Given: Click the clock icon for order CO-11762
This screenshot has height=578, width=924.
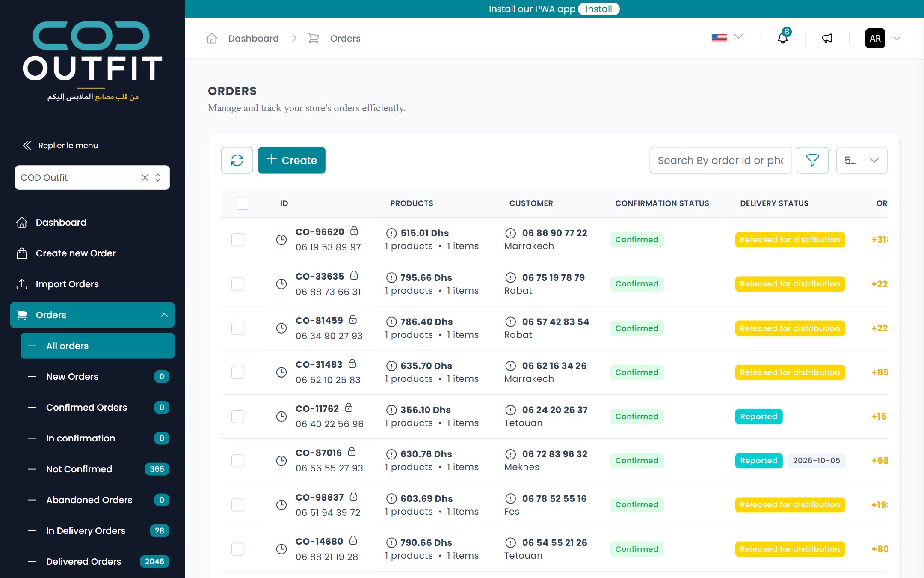Looking at the screenshot, I should [281, 417].
